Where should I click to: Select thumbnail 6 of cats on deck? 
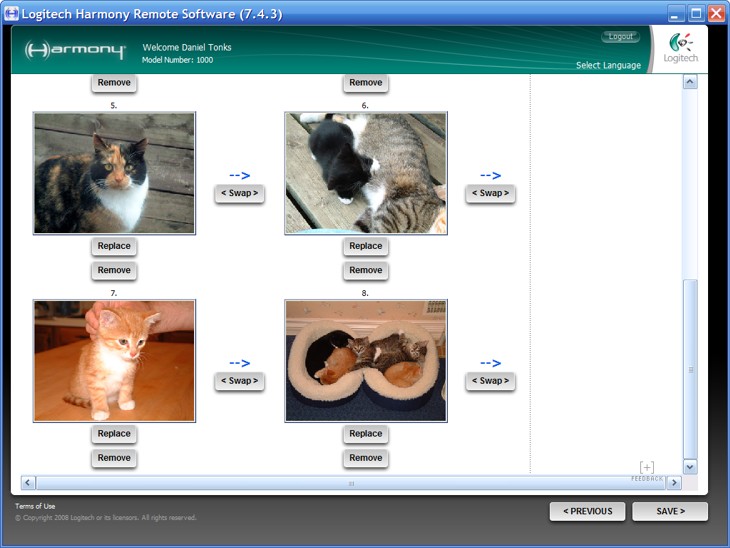(x=366, y=173)
